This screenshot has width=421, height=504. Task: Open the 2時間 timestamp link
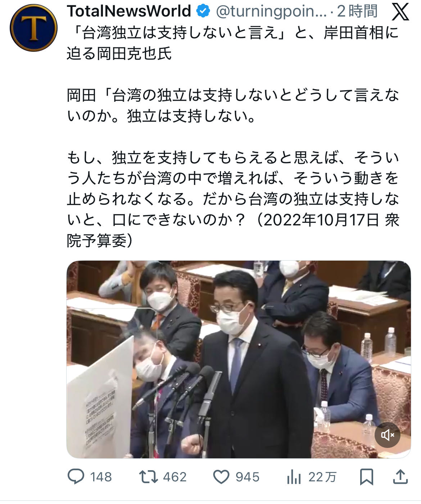click(x=357, y=12)
